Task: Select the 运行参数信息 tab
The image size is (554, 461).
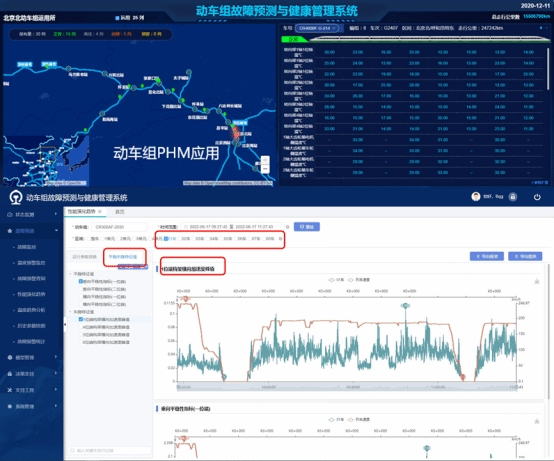Action: click(84, 257)
